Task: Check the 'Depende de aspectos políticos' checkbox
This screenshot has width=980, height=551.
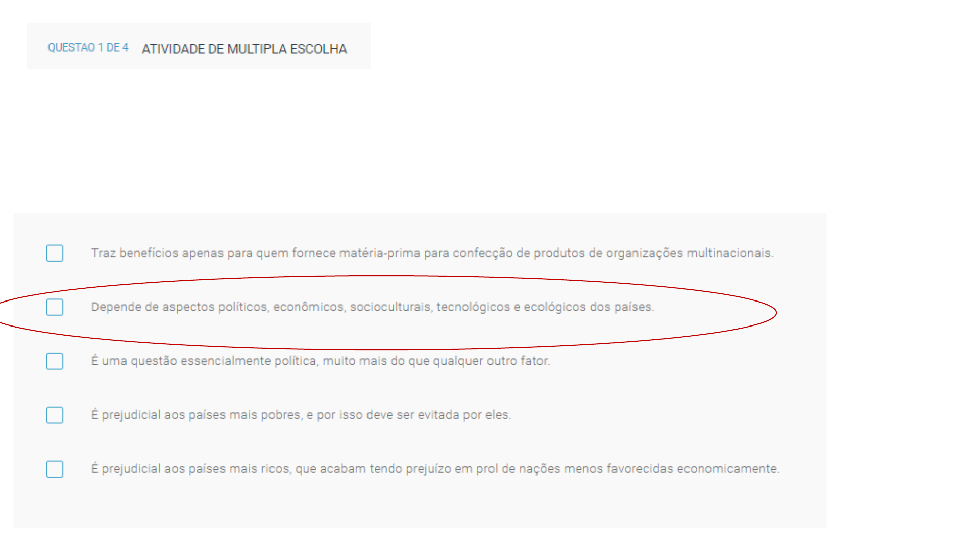Action: pos(55,307)
